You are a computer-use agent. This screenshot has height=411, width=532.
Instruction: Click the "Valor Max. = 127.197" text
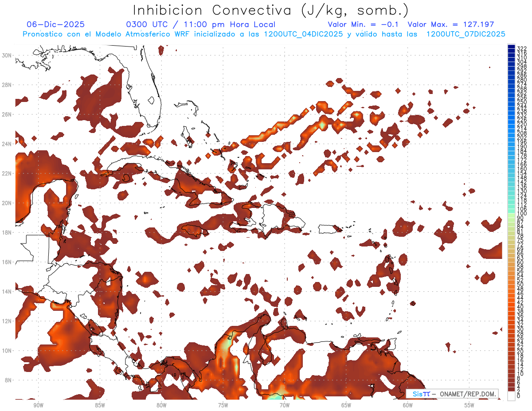(451, 24)
